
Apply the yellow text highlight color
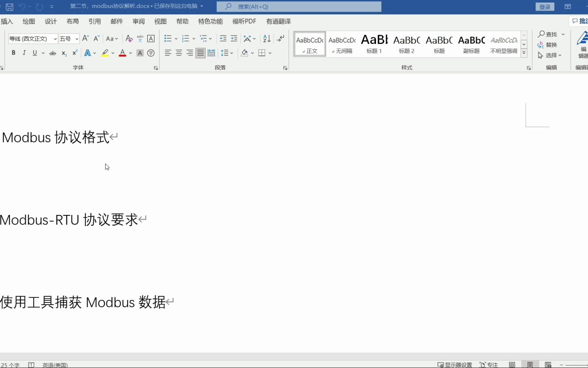click(105, 53)
